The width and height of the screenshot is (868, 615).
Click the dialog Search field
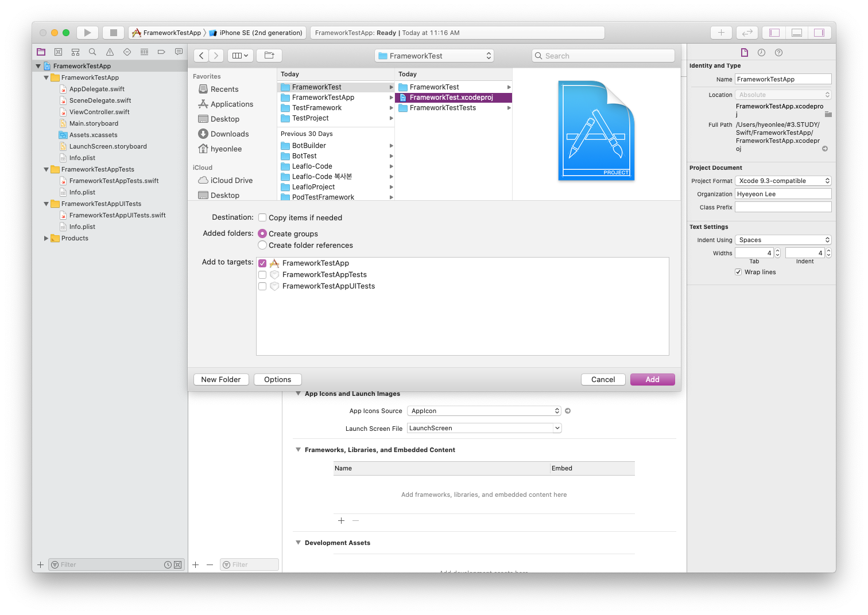click(x=603, y=56)
